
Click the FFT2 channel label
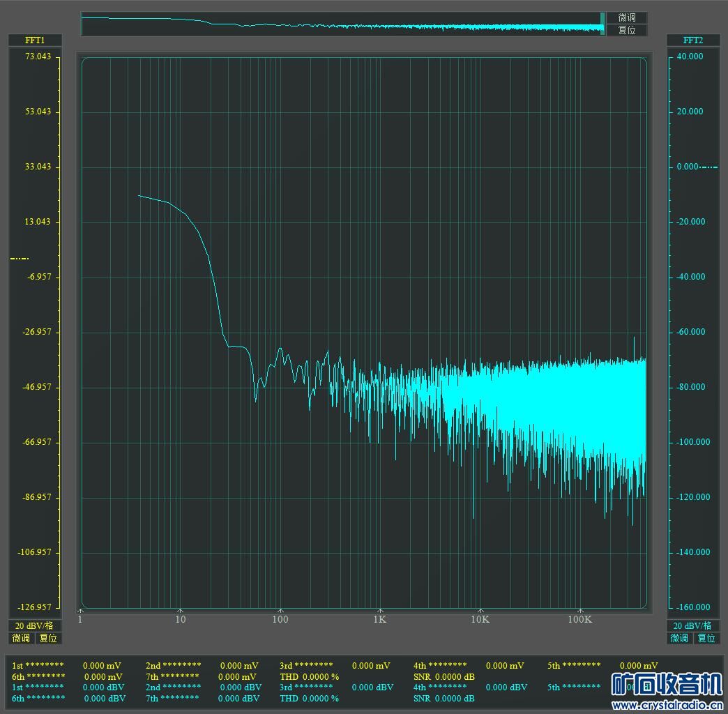pyautogui.click(x=692, y=40)
